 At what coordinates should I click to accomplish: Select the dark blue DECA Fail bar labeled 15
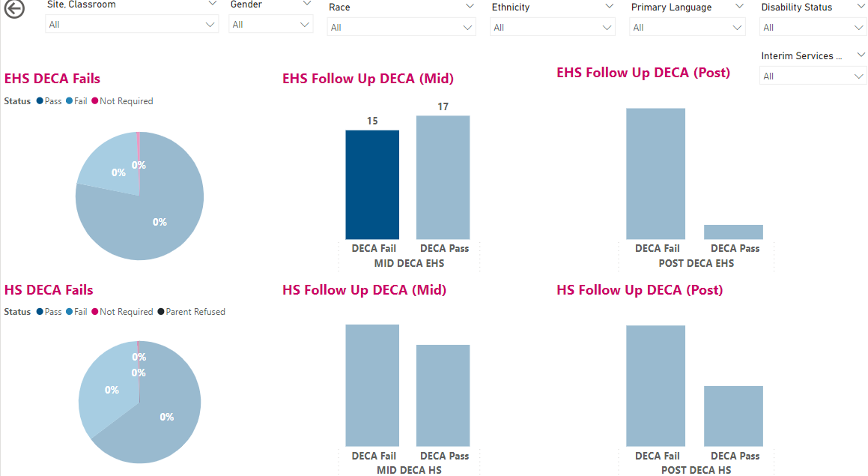pyautogui.click(x=372, y=184)
